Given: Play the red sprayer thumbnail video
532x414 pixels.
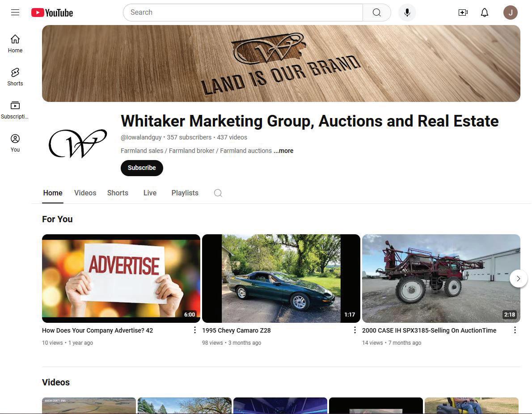Looking at the screenshot, I should (441, 279).
